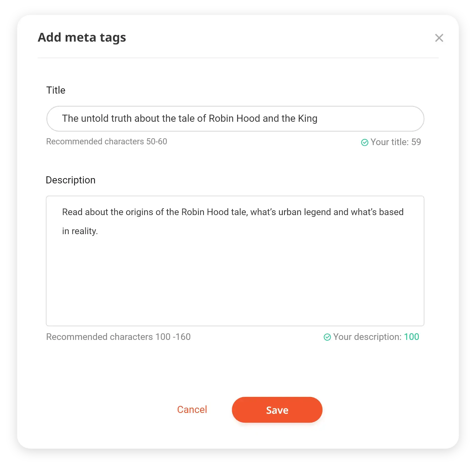This screenshot has height=468, width=476.
Task: Place cursor after 'in reality.' text
Action: coord(99,231)
